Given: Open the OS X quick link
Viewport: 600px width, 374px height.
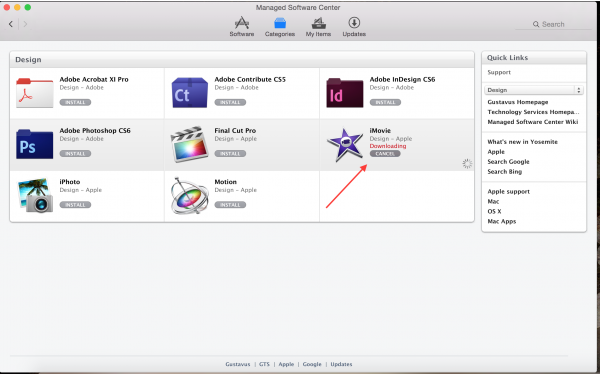Looking at the screenshot, I should click(494, 212).
